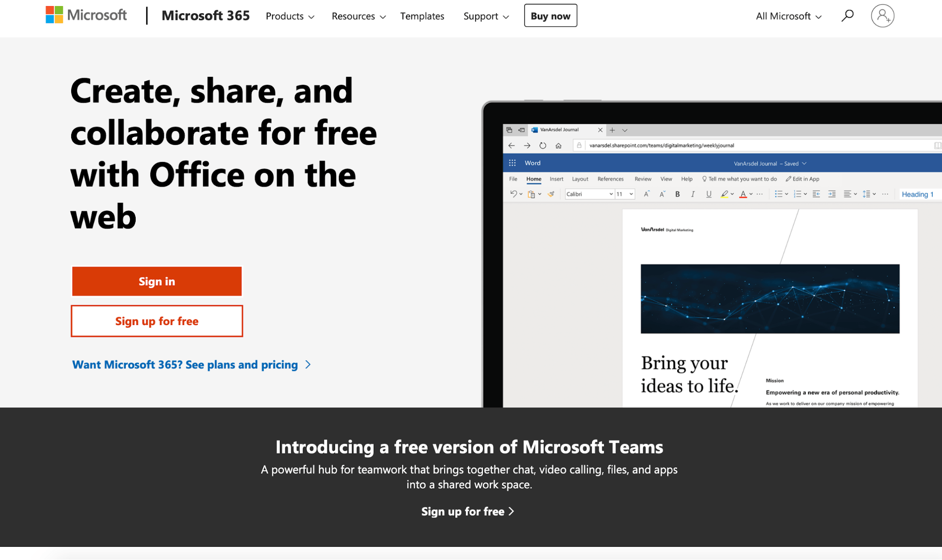This screenshot has width=942, height=560.
Task: Click the Bold icon in Word toolbar
Action: pyautogui.click(x=677, y=194)
